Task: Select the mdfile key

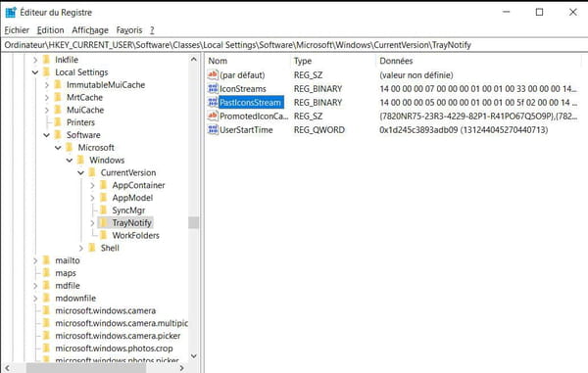Action: click(x=68, y=285)
